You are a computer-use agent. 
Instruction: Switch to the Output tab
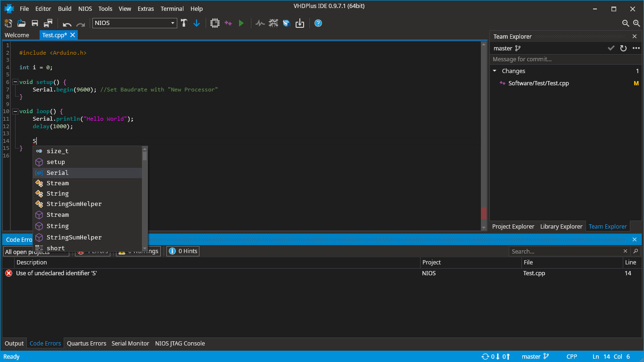(14, 343)
